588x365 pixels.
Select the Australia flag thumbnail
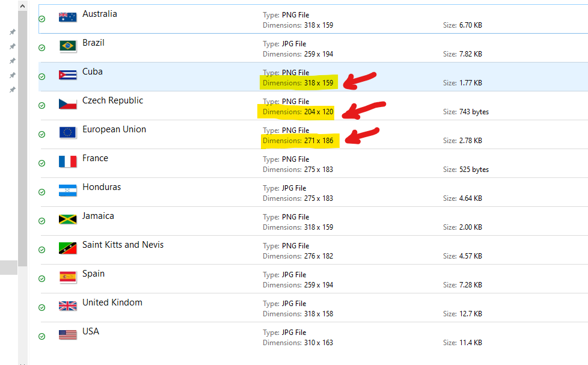pos(68,17)
